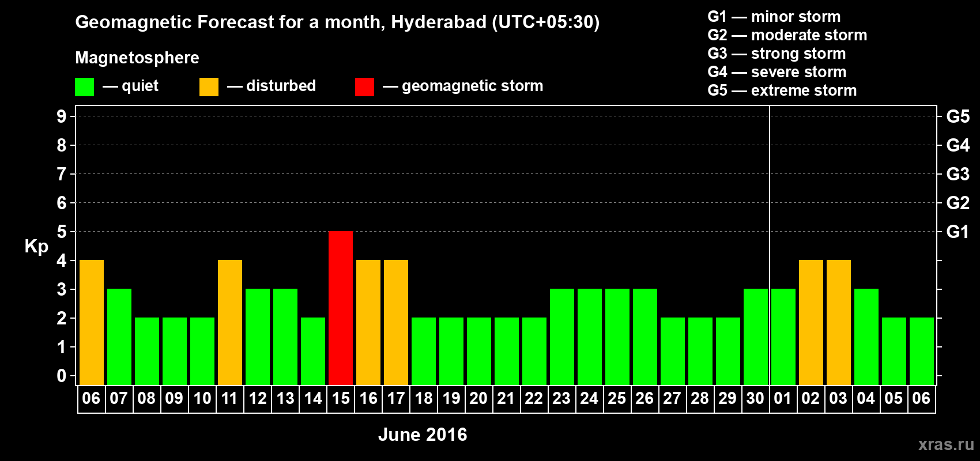Click the G3 label on the right axis
Screen dimensions: 980x461
click(x=958, y=174)
